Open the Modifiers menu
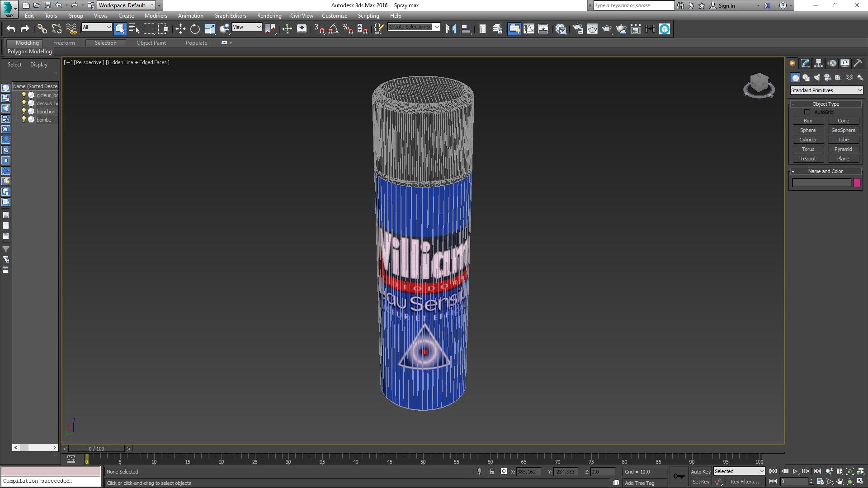Screen dimensions: 868x488 tap(156, 16)
